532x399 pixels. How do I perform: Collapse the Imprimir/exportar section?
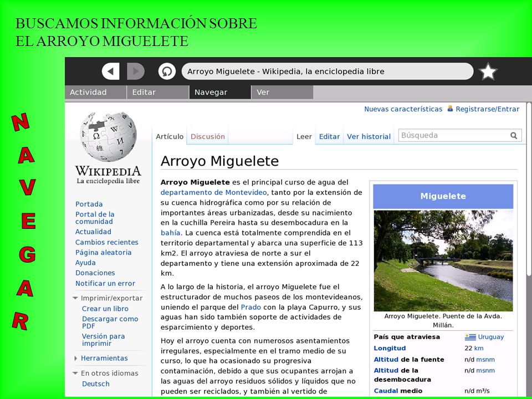108,298
